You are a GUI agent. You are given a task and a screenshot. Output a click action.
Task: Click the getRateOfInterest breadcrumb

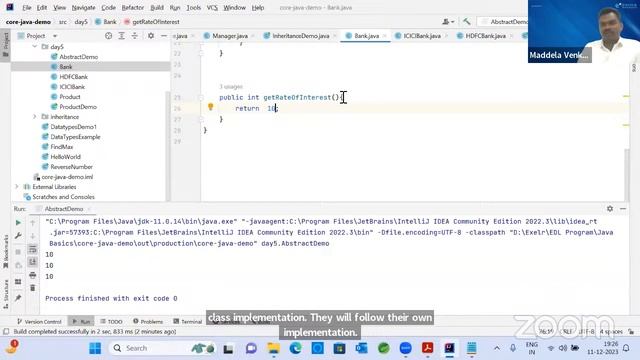pos(152,22)
